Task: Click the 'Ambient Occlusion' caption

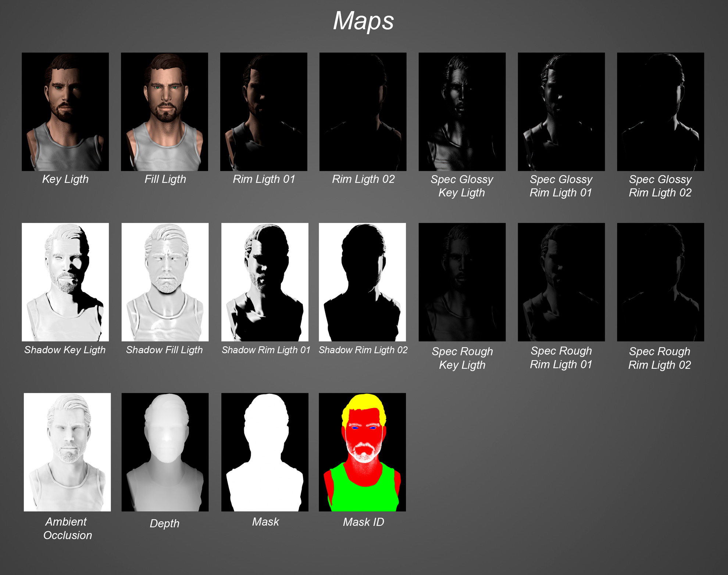Action: pos(67,528)
